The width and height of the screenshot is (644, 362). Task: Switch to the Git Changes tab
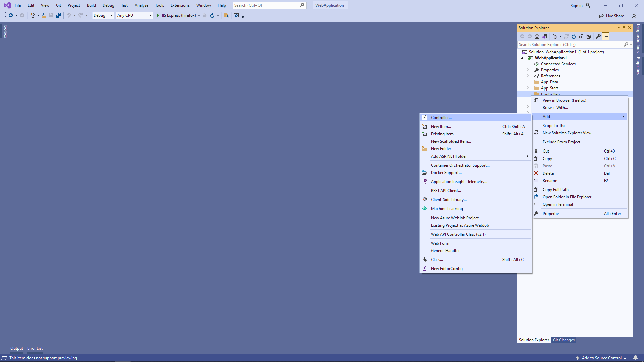click(x=563, y=340)
